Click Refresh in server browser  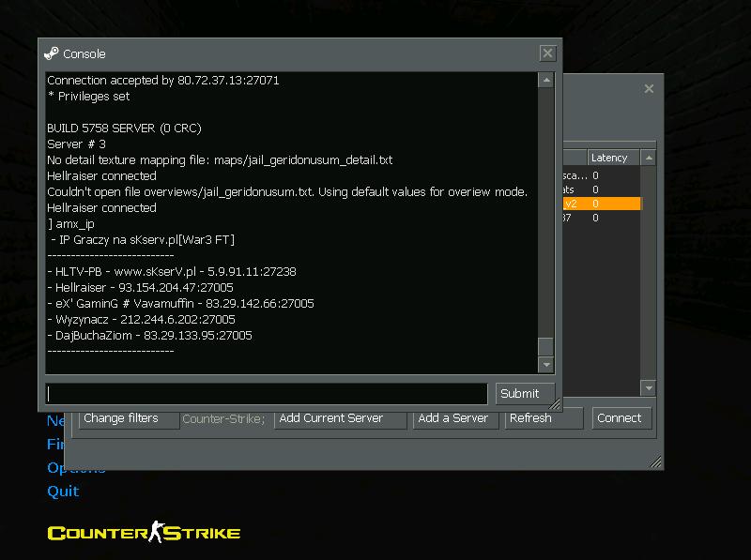click(544, 418)
